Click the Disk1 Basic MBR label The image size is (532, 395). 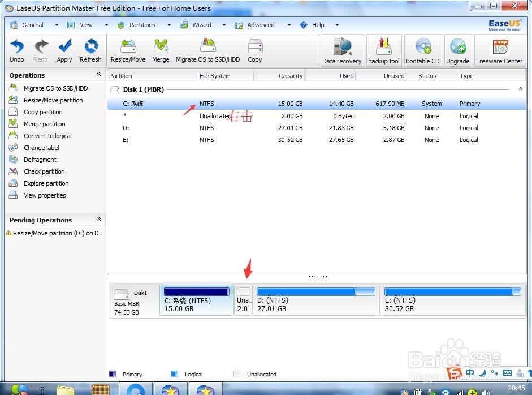pyautogui.click(x=131, y=302)
